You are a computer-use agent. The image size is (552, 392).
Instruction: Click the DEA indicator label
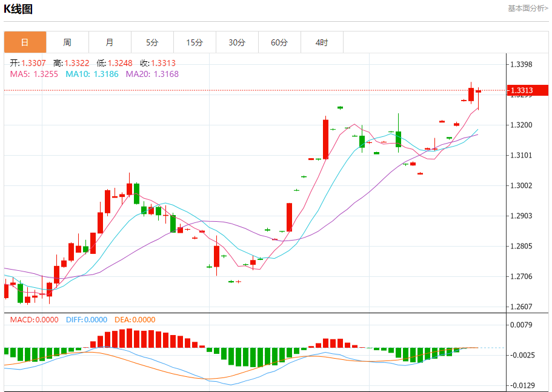coord(135,319)
